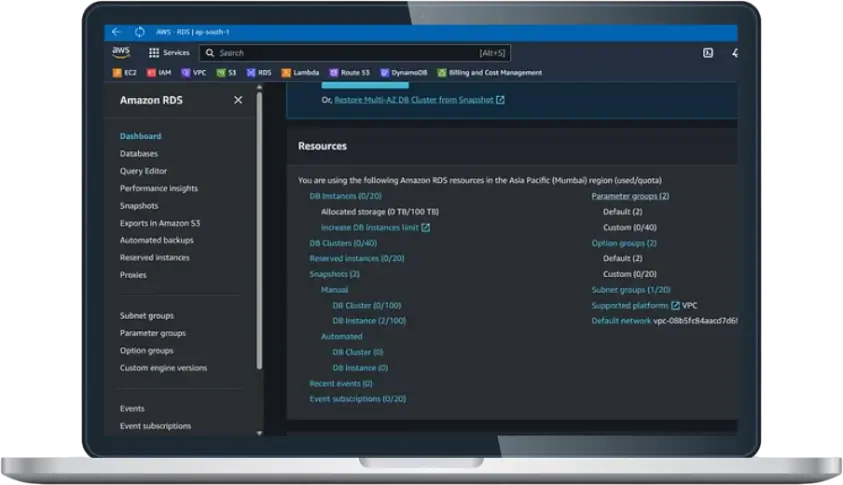Open the RDS shortcut
The image size is (843, 485).
(x=259, y=73)
